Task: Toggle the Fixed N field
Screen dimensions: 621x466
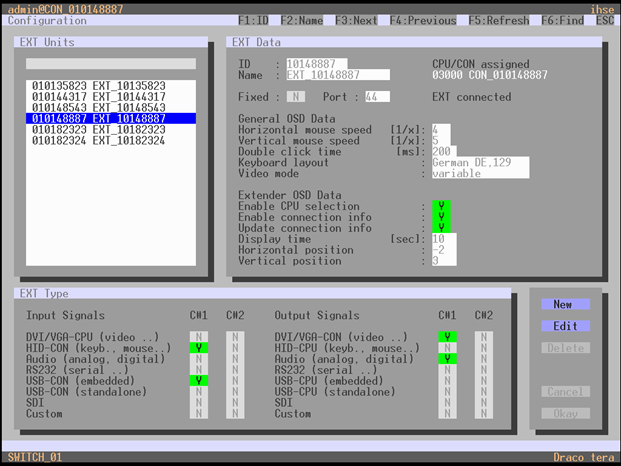Action: pos(295,97)
